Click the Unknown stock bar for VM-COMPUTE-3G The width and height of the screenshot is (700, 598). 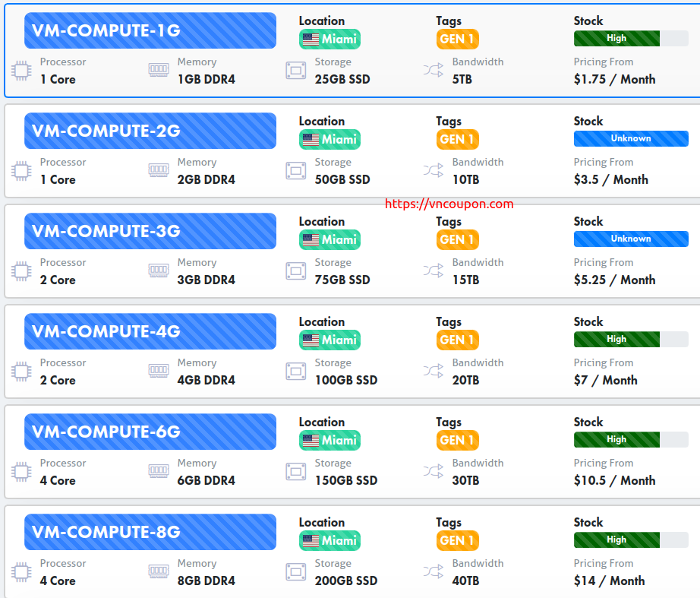pos(631,239)
